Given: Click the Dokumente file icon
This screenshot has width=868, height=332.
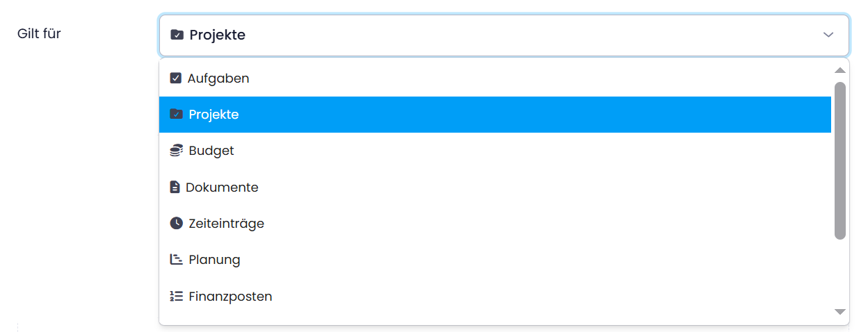Looking at the screenshot, I should tap(175, 188).
